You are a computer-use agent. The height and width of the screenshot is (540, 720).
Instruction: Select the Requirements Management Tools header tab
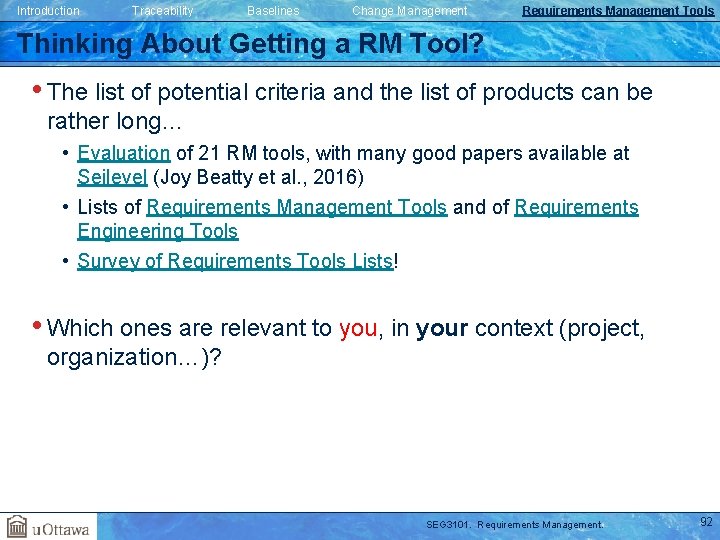click(x=618, y=11)
